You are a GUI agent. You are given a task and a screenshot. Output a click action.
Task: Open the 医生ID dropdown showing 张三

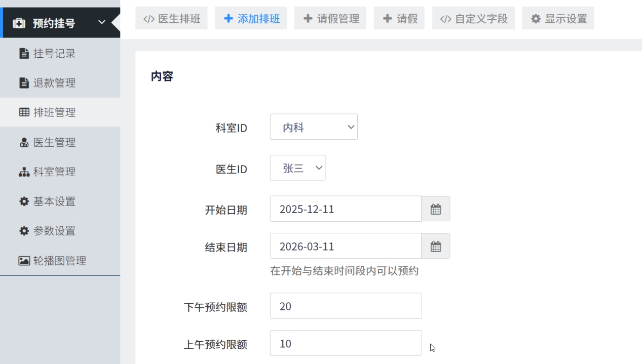click(297, 168)
